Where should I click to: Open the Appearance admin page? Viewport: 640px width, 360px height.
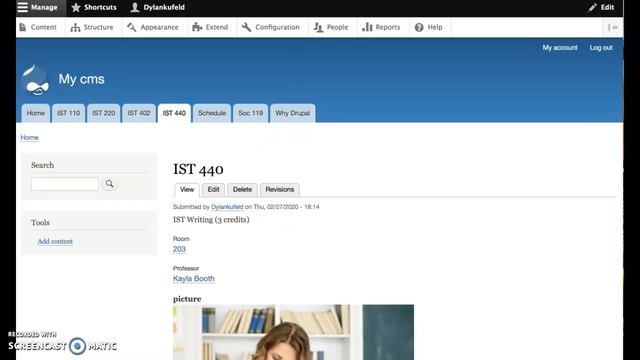pyautogui.click(x=153, y=27)
